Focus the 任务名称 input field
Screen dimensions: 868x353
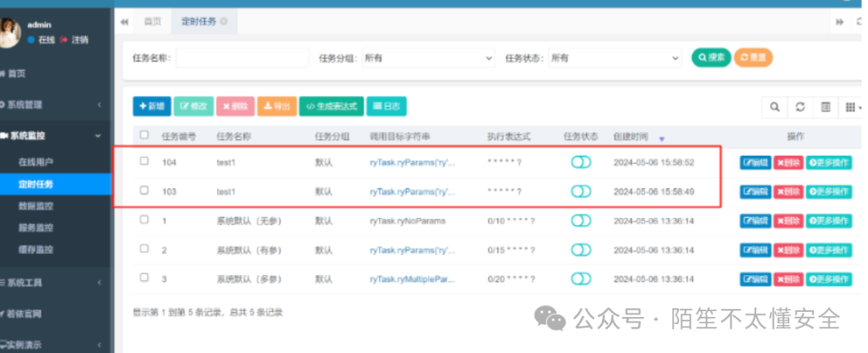click(x=243, y=58)
